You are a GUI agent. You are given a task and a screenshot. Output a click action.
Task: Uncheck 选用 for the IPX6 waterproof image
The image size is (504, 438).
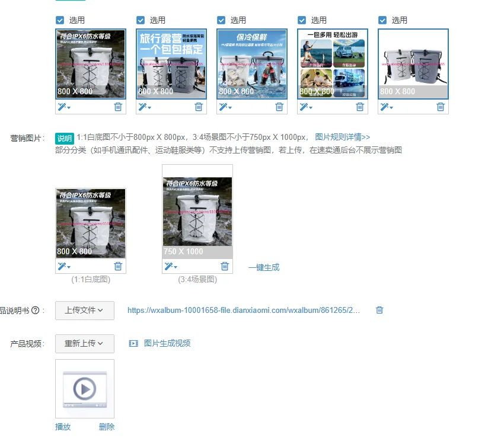pos(60,20)
